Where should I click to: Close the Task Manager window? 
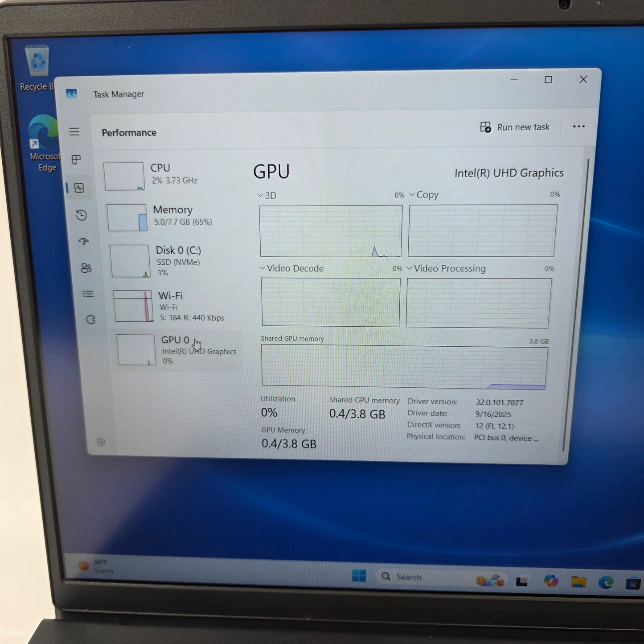pyautogui.click(x=583, y=79)
